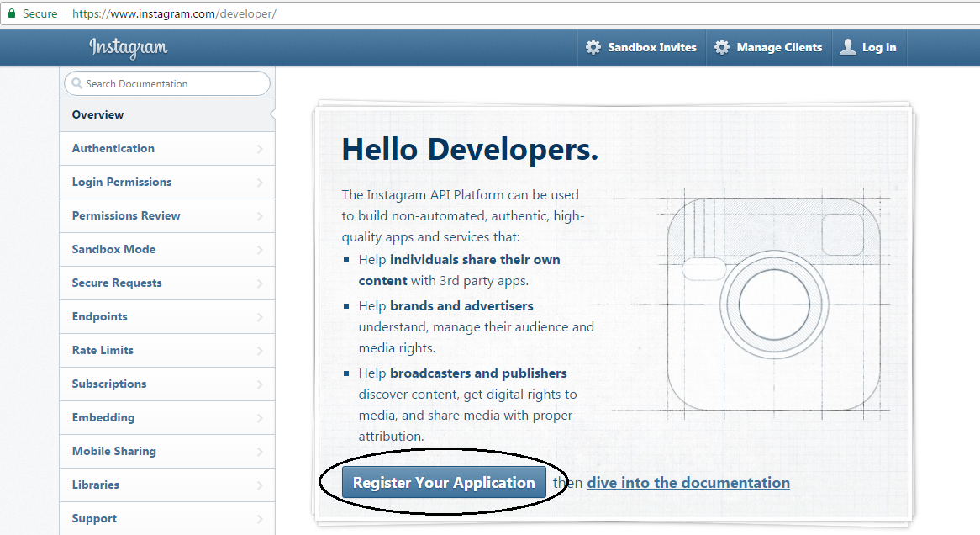Image resolution: width=980 pixels, height=535 pixels.
Task: Expand chevron next to Embedding
Action: click(260, 418)
